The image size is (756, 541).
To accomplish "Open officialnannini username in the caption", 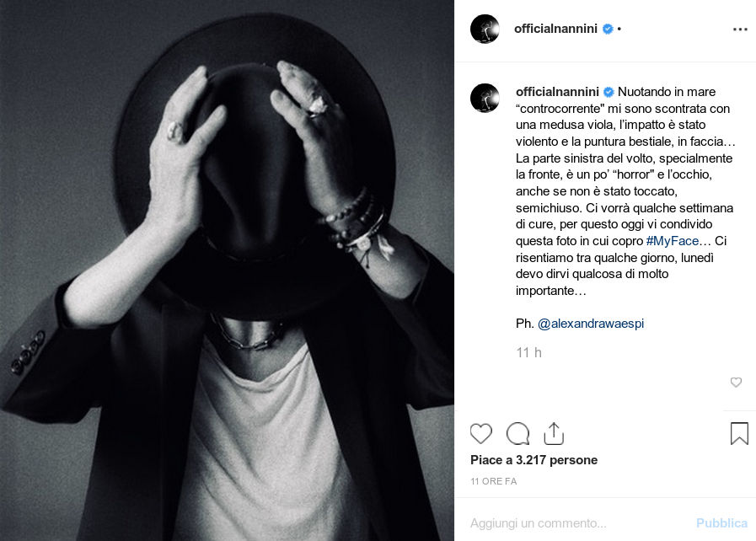I will click(557, 92).
